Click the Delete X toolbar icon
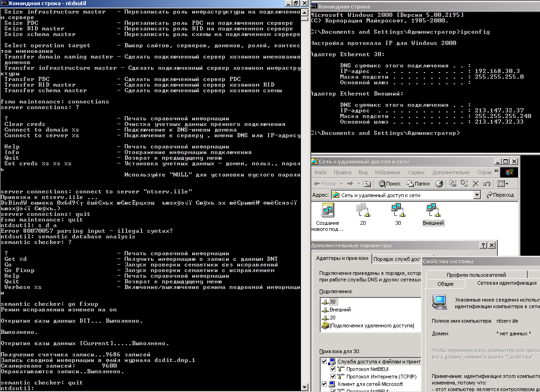Screen dimensions: 540x392 tap(476, 184)
